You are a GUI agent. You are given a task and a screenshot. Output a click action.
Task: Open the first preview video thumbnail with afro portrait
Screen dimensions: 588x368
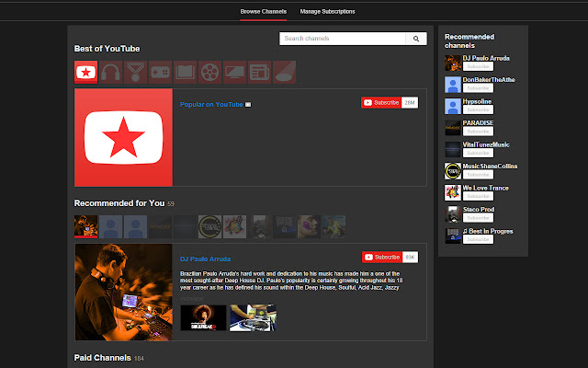point(203,317)
